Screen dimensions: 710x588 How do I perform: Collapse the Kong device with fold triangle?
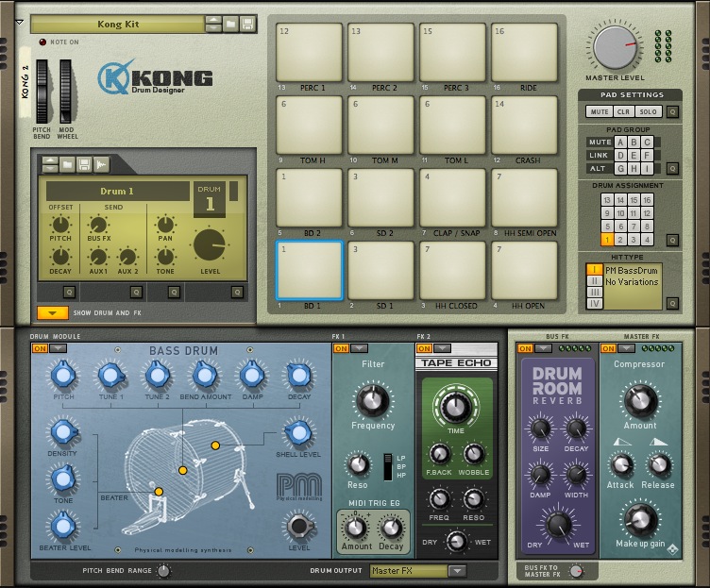(x=19, y=22)
